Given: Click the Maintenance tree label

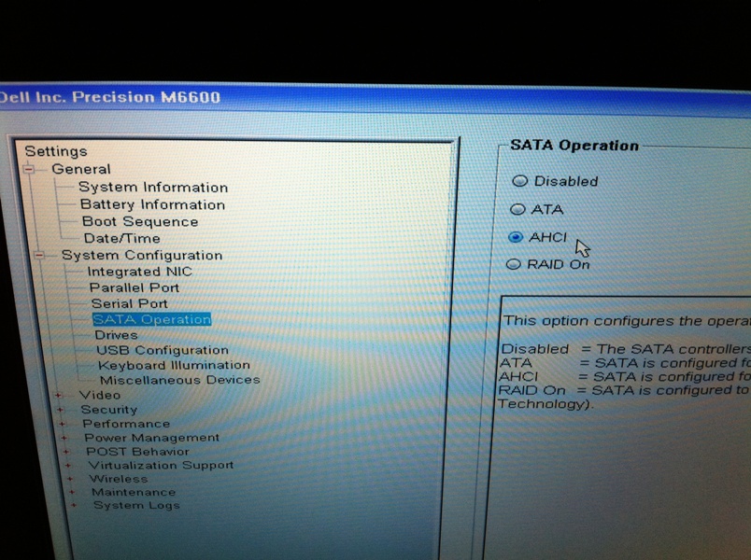Looking at the screenshot, I should coord(135,492).
